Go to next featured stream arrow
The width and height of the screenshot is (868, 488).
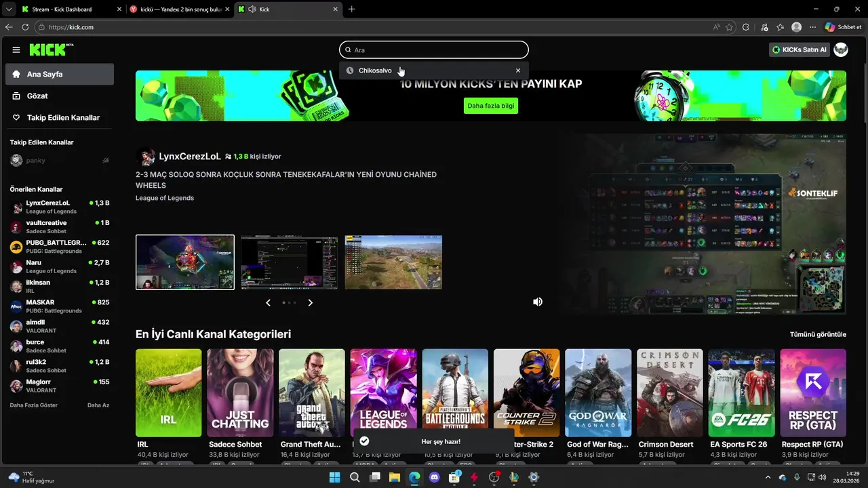coord(311,303)
